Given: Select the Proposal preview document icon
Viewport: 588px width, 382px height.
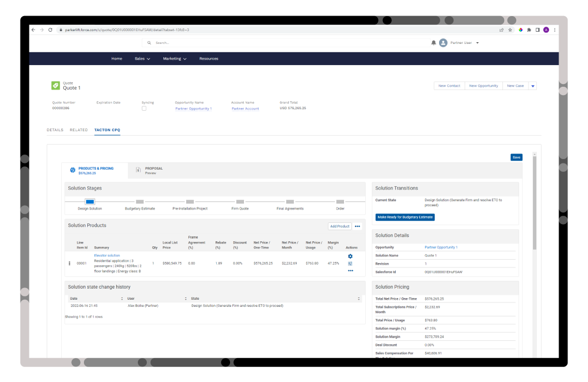Looking at the screenshot, I should click(138, 170).
